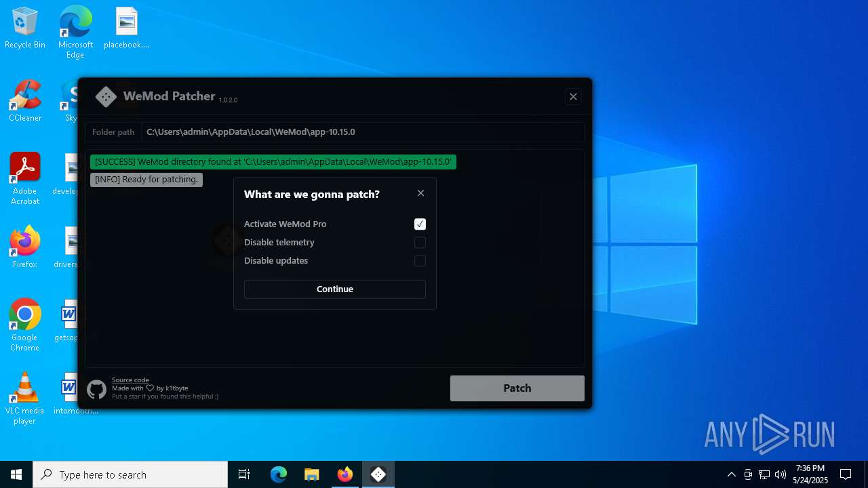Click the 'Made with heart by k1tbyte' text
This screenshot has height=488, width=868.
pyautogui.click(x=150, y=388)
